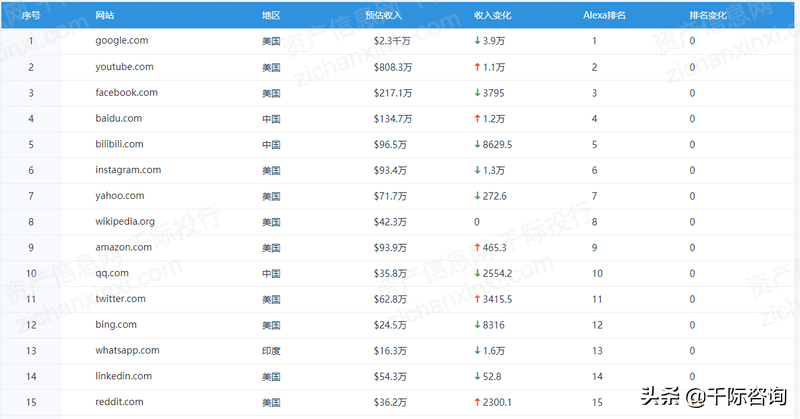Select the $54.3万 revenue value
Viewport: 800px width, 419px height.
[x=390, y=377]
